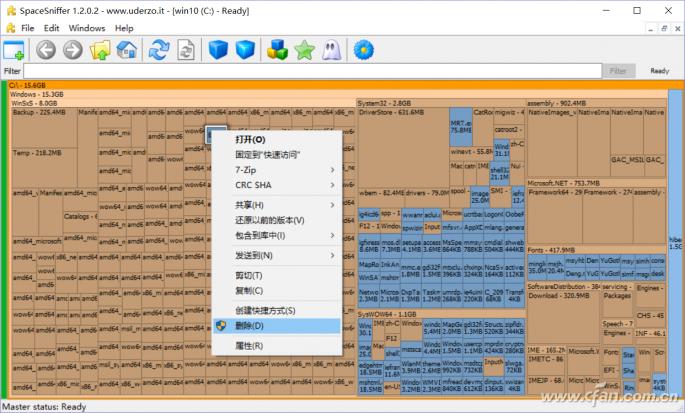Select the DriverStore - 631.6MB block
The image size is (685, 413).
[403, 148]
